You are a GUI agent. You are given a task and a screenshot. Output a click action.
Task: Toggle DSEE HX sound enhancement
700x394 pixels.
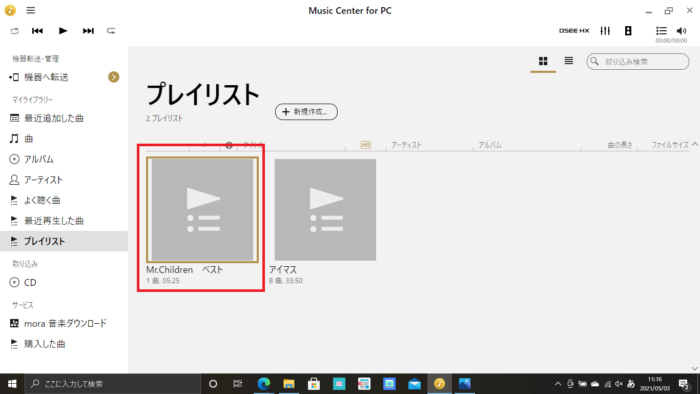coord(574,31)
